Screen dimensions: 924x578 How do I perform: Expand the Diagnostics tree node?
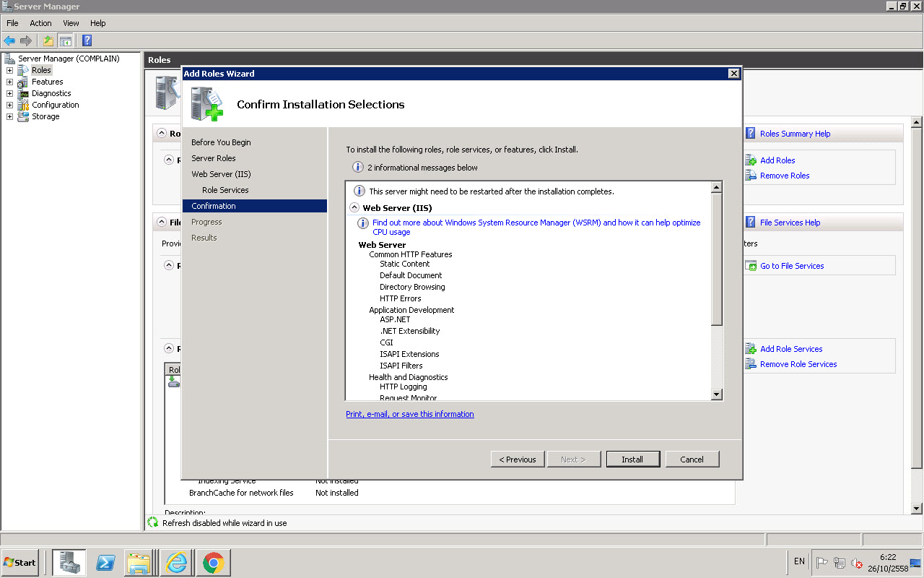9,93
